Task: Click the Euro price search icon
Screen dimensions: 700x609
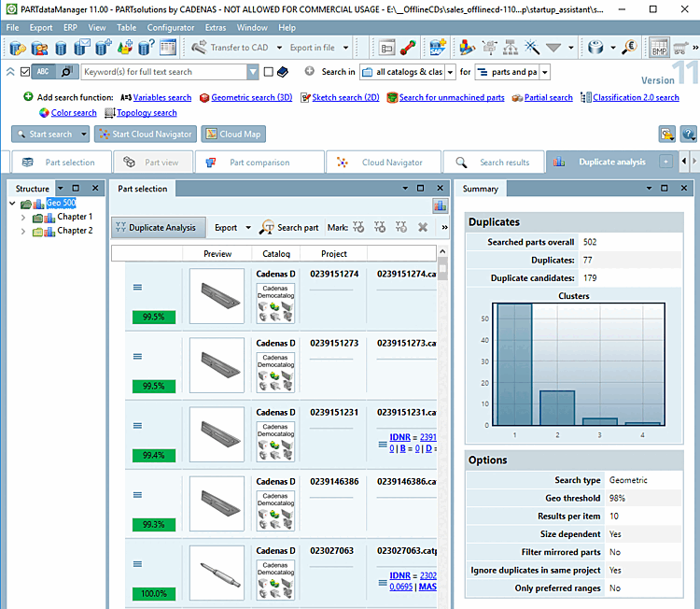Action: (629, 48)
